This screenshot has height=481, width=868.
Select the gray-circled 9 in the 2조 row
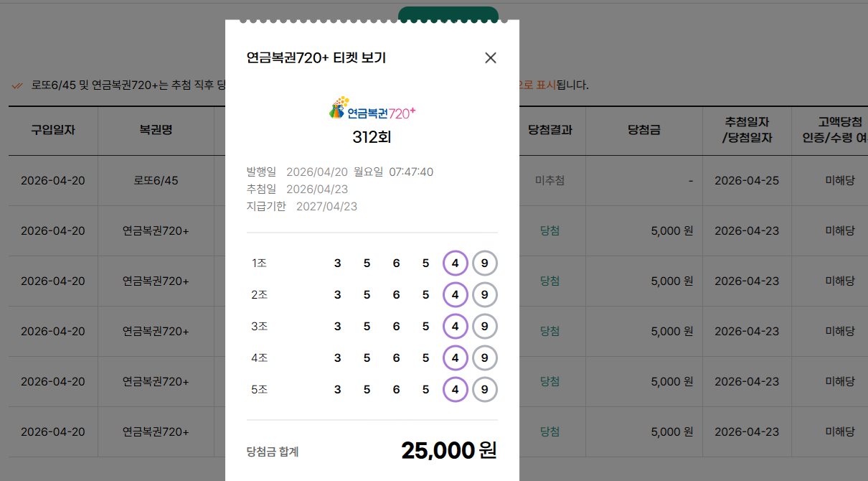click(x=485, y=295)
